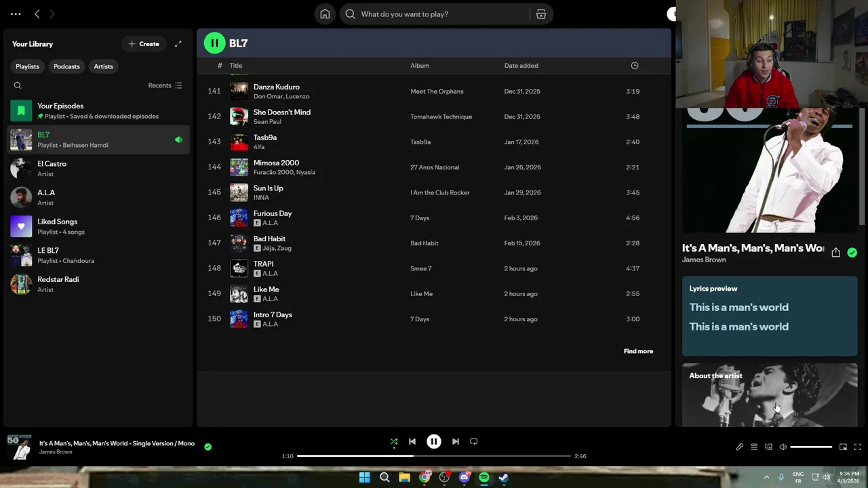This screenshot has height=488, width=868.
Task: Expand Your Library with the arrows icon
Action: tap(178, 44)
